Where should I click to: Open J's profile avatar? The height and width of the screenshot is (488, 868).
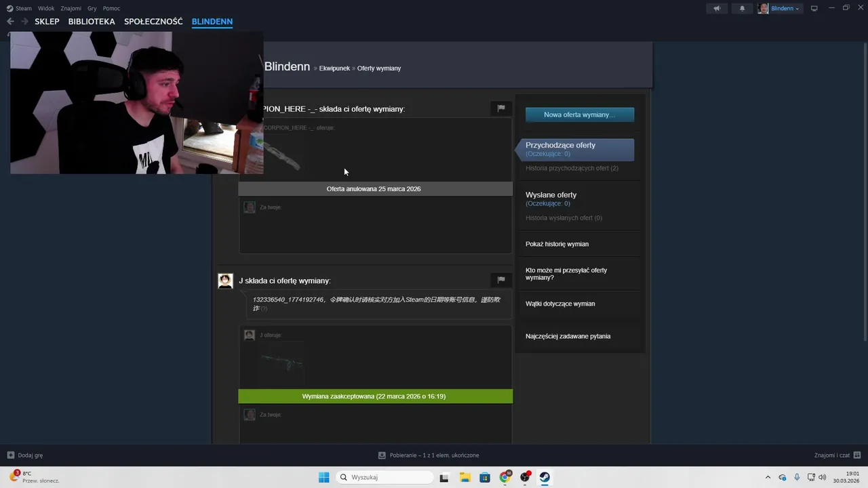coord(225,281)
